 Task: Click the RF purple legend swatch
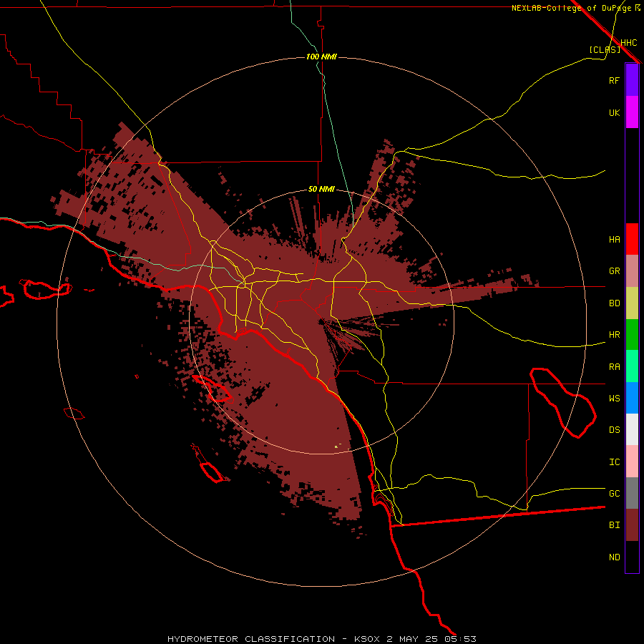(x=632, y=80)
